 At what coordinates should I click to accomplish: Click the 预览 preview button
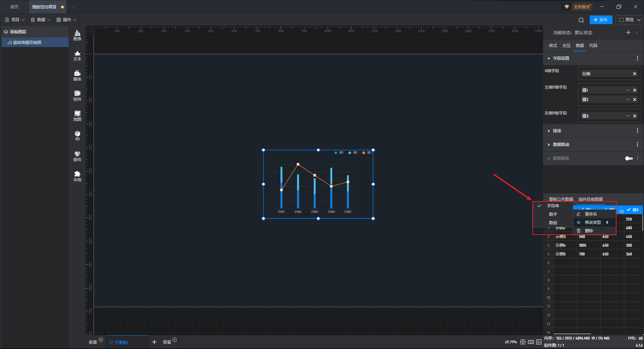pyautogui.click(x=627, y=20)
